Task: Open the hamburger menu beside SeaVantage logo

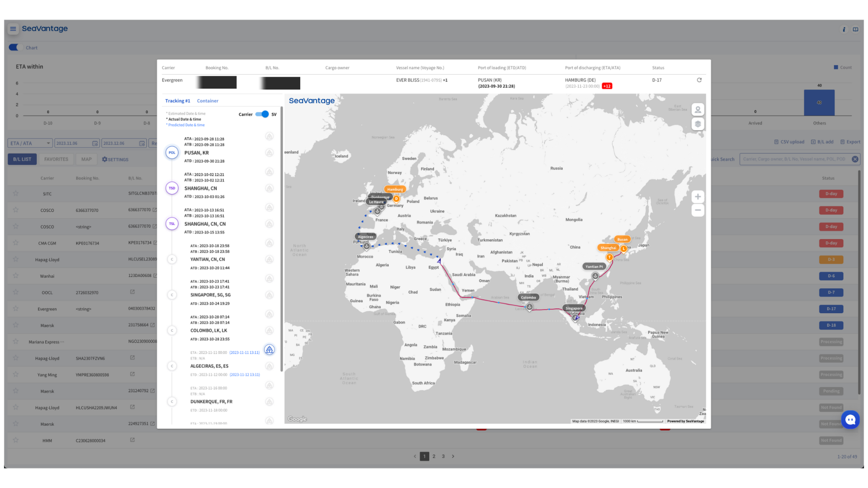Action: click(13, 28)
